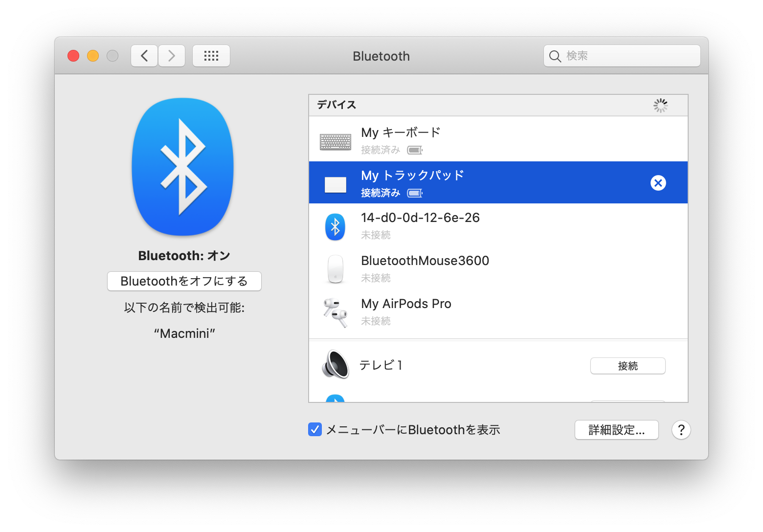Click the keyboard icon beside My キーボード
This screenshot has height=532, width=763.
[x=336, y=141]
